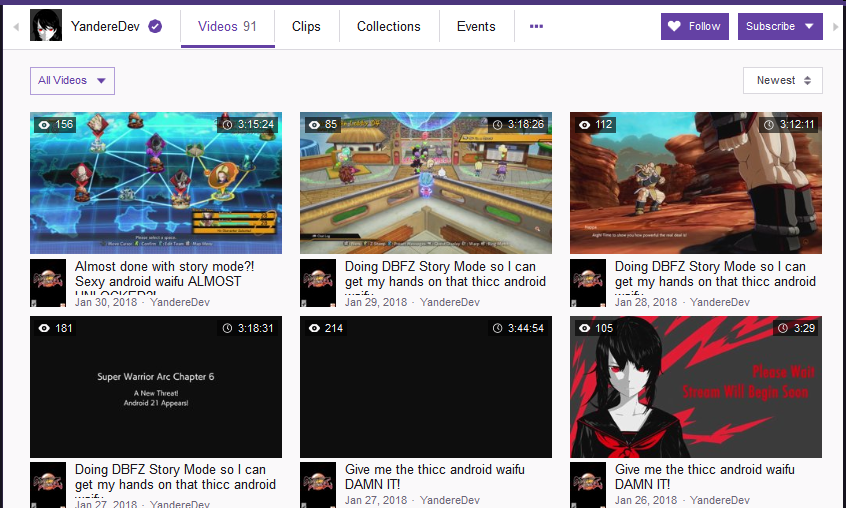Click the YandereDev channel name

[x=105, y=26]
